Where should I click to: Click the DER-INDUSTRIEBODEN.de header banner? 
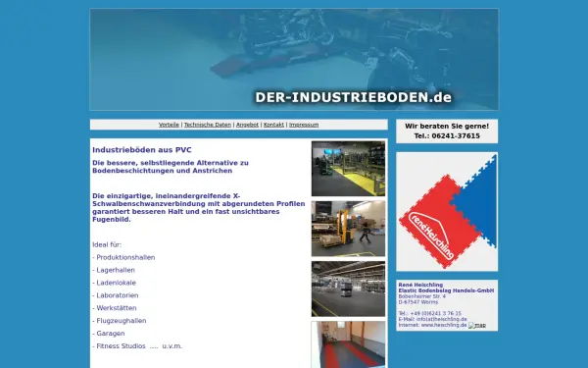pyautogui.click(x=294, y=59)
